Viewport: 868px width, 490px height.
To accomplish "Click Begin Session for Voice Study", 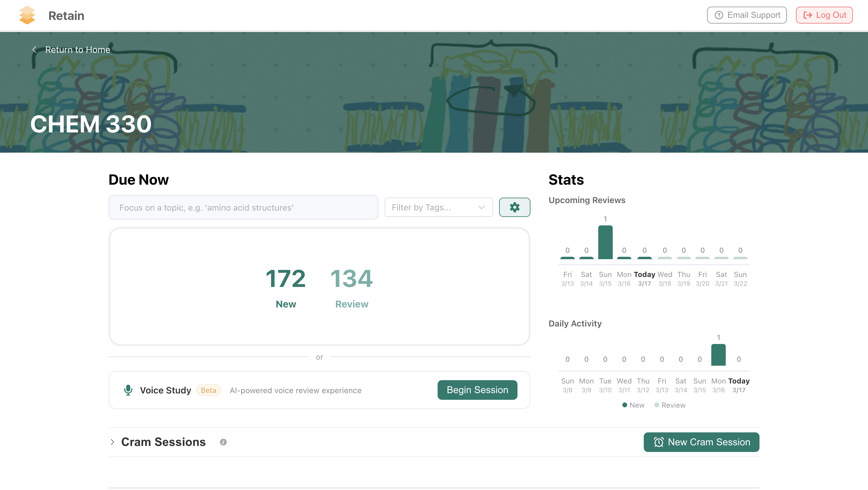I will 477,390.
